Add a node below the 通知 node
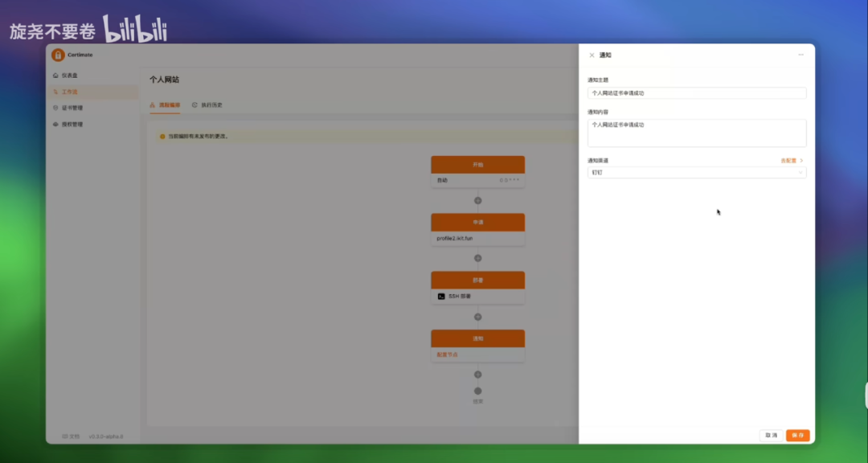868x463 pixels. 477,375
